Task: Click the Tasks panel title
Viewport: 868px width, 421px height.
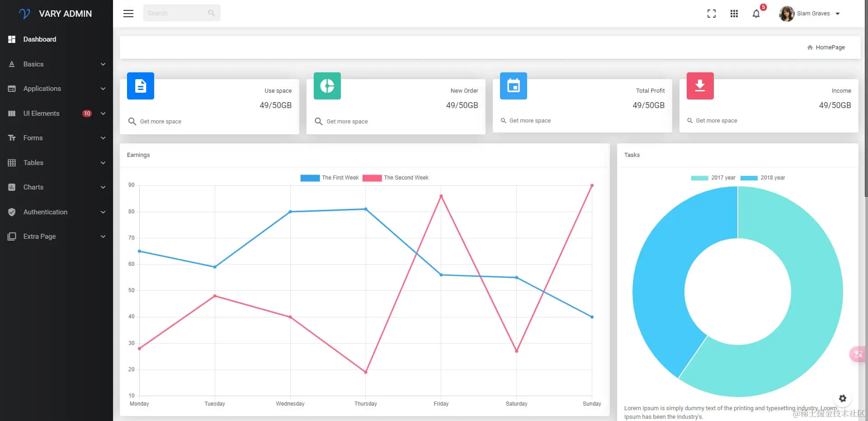Action: 632,155
